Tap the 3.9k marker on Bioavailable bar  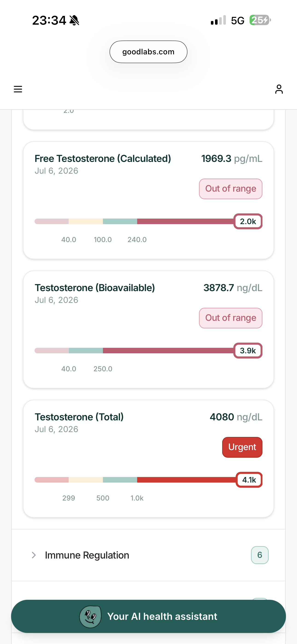point(248,351)
